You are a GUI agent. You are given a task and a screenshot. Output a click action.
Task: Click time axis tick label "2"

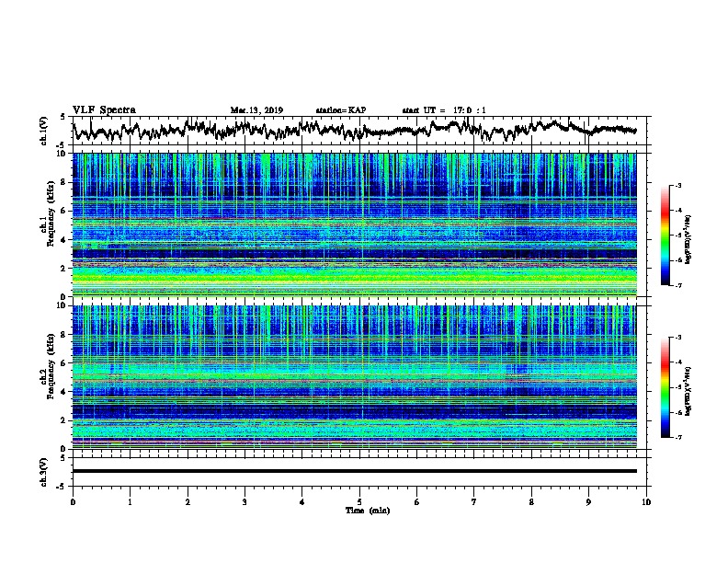coord(188,502)
